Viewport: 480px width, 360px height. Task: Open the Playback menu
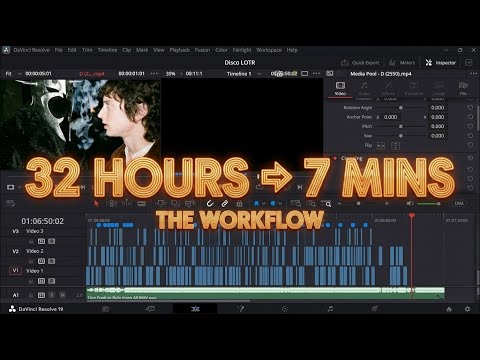(x=180, y=50)
